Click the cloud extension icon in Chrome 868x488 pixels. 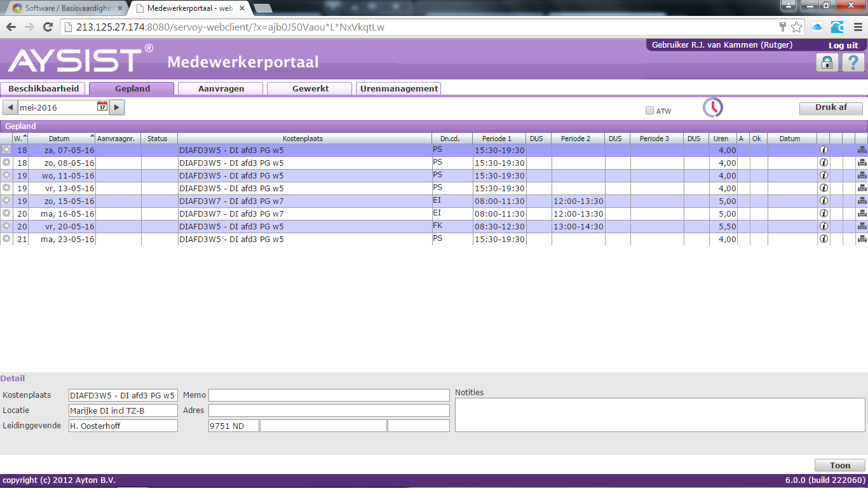817,27
